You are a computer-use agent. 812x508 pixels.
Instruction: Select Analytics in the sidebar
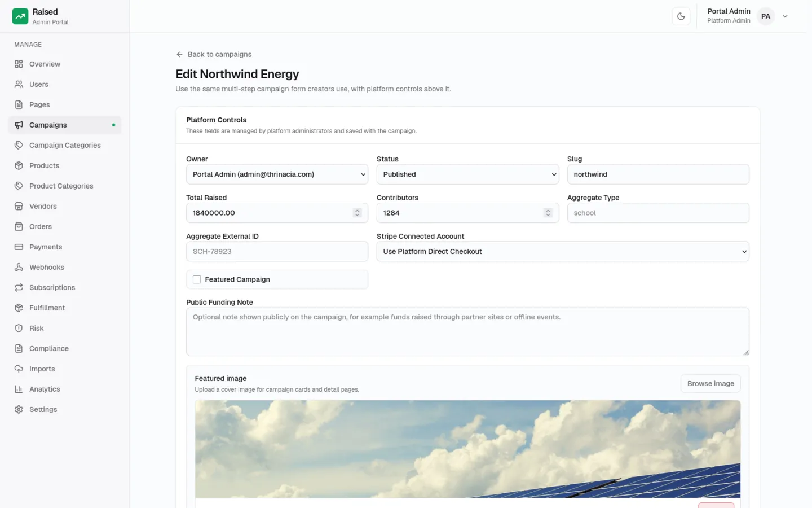coord(64,389)
